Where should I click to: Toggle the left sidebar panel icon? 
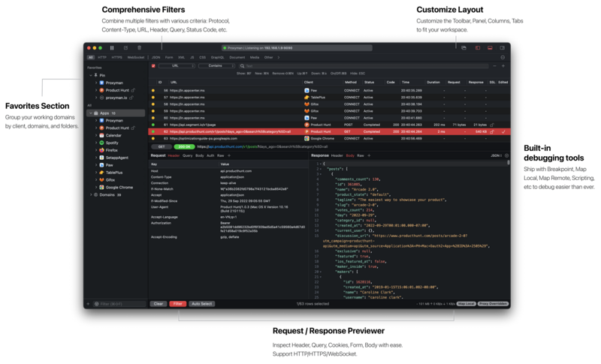478,48
